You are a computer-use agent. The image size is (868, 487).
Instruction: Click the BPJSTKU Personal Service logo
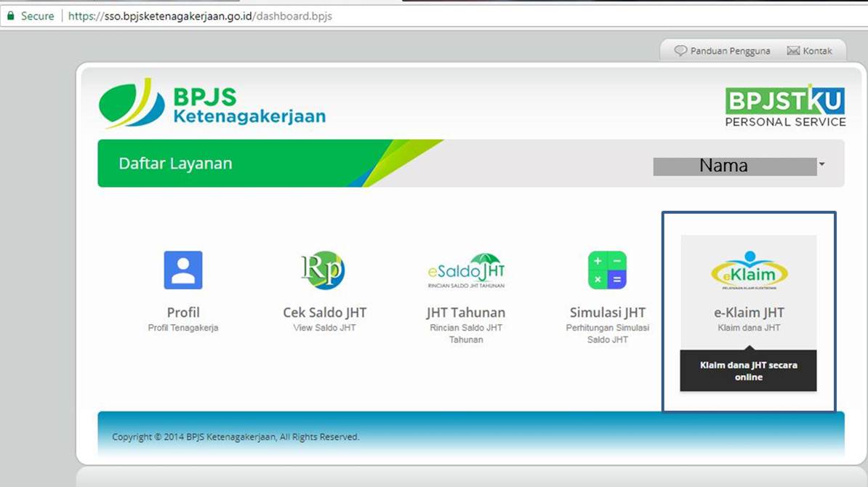[x=785, y=105]
